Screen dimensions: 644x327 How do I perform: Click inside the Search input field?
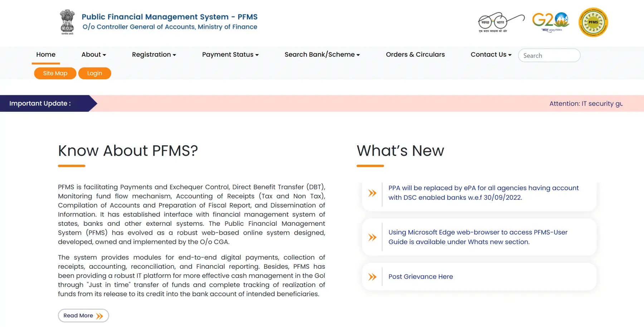549,55
